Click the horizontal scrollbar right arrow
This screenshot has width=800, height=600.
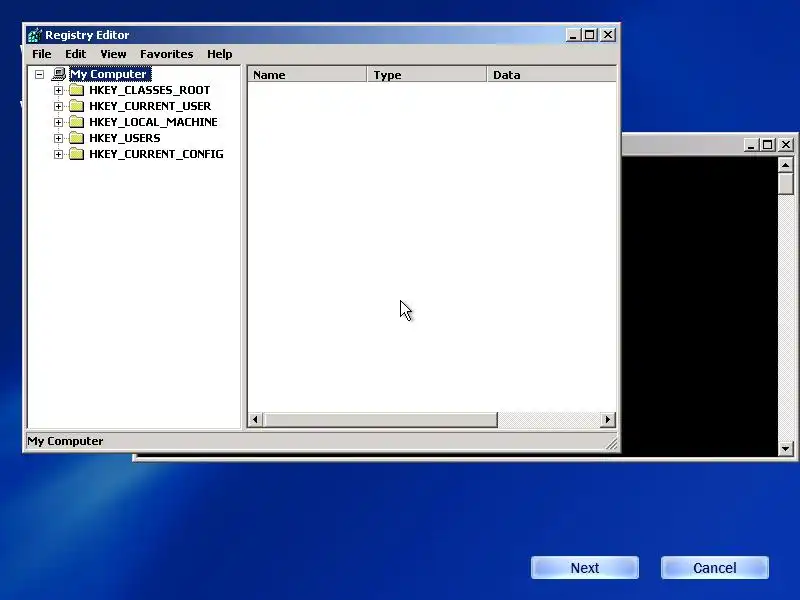(608, 419)
